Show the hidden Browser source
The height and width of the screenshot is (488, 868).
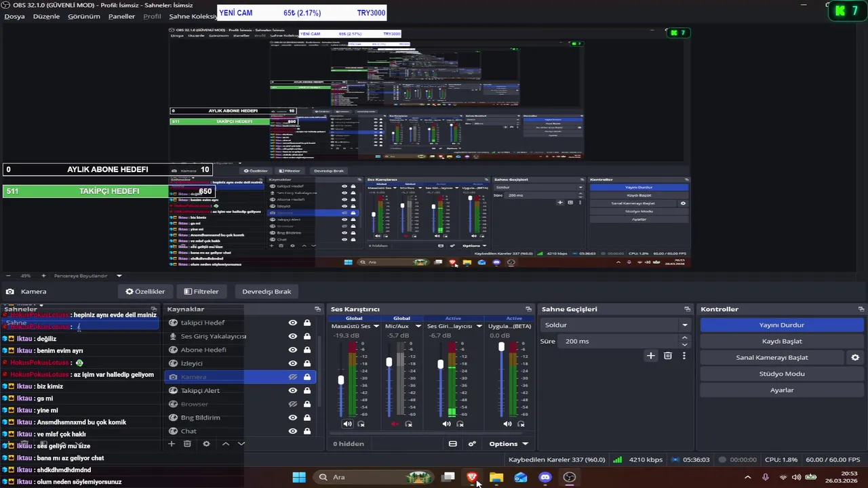coord(293,404)
